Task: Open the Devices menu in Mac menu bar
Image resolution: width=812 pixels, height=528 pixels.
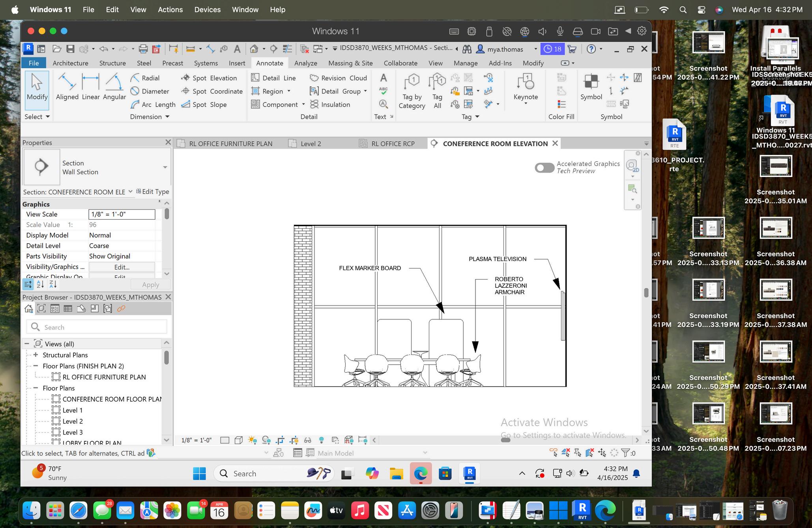Action: [x=207, y=9]
